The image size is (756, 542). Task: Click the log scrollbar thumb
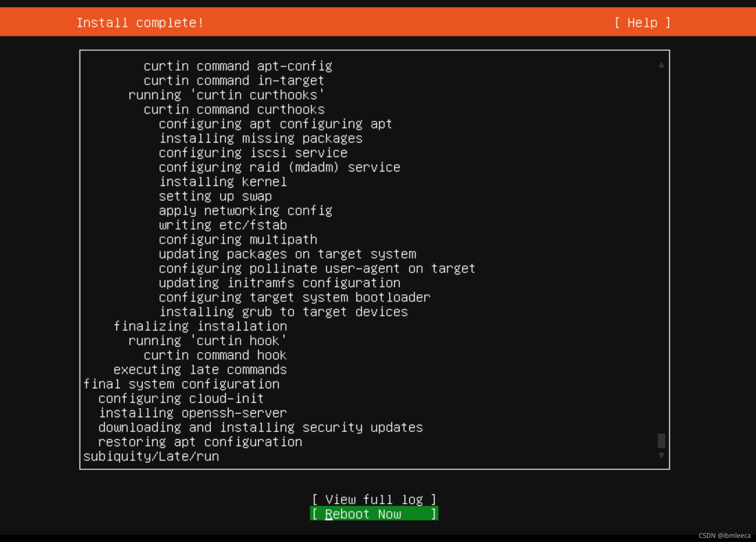(x=661, y=441)
